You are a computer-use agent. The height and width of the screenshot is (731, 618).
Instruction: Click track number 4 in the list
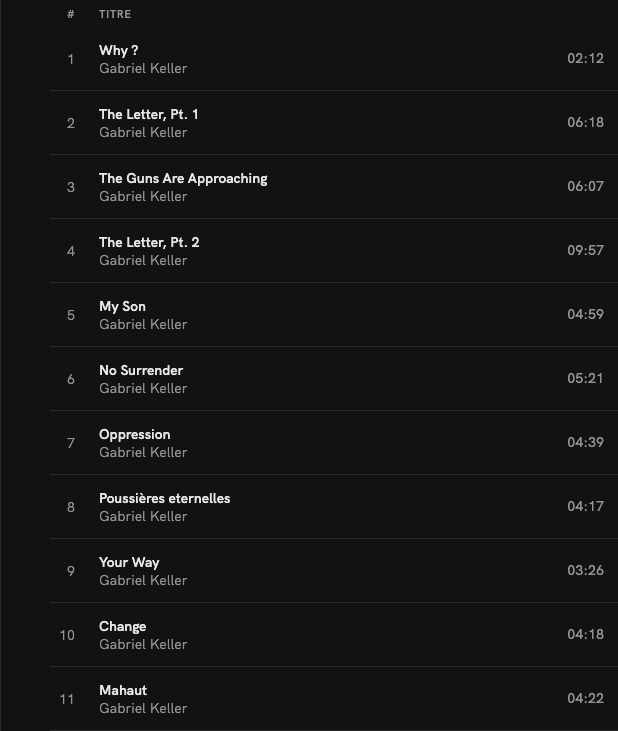pos(71,251)
